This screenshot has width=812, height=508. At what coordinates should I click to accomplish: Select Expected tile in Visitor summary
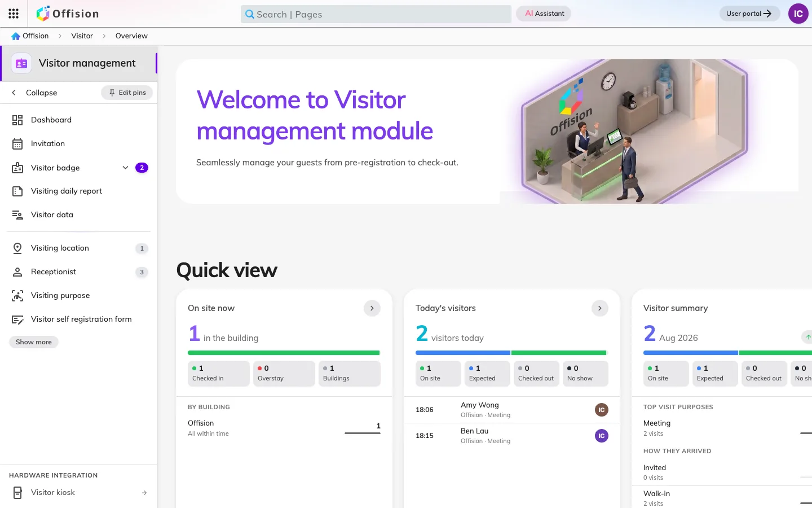pos(715,374)
